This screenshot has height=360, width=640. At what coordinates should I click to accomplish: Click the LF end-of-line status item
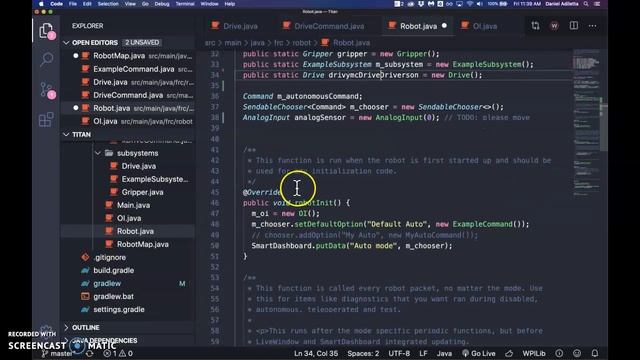click(423, 353)
